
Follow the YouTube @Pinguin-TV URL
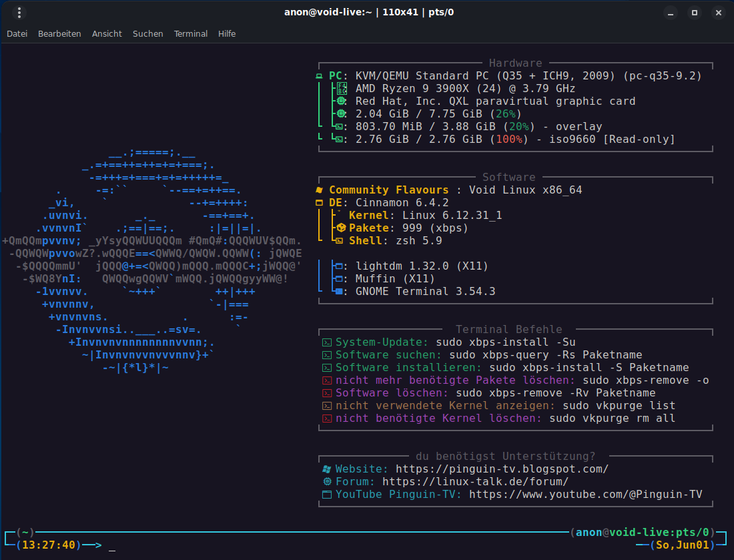pyautogui.click(x=585, y=495)
